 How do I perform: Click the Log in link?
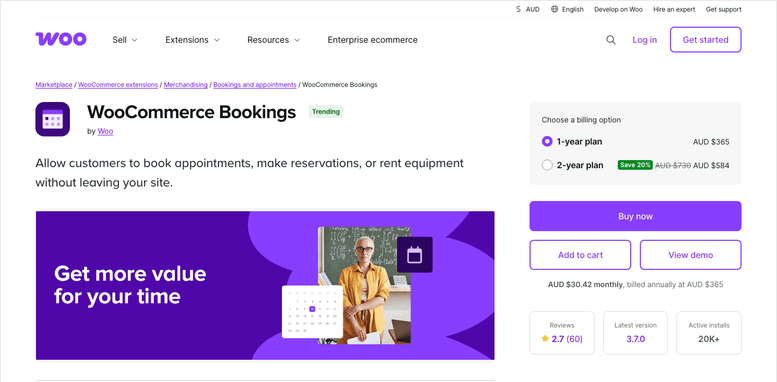click(644, 40)
